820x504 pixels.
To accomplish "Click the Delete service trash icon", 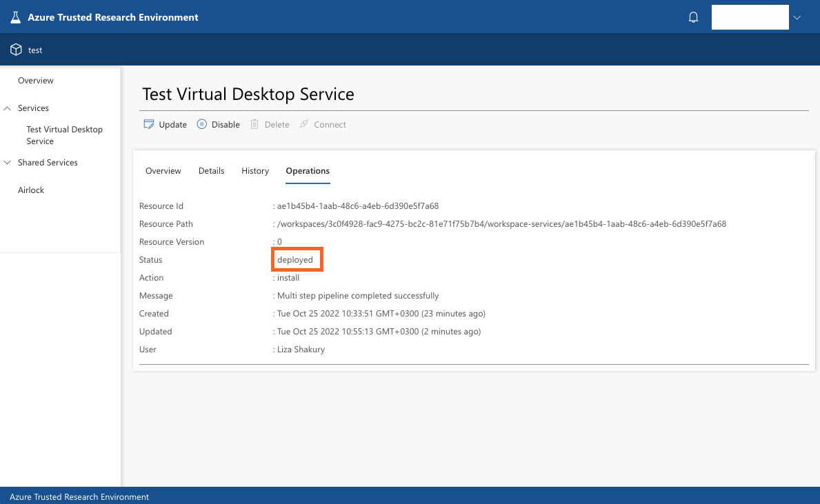I will coord(254,124).
